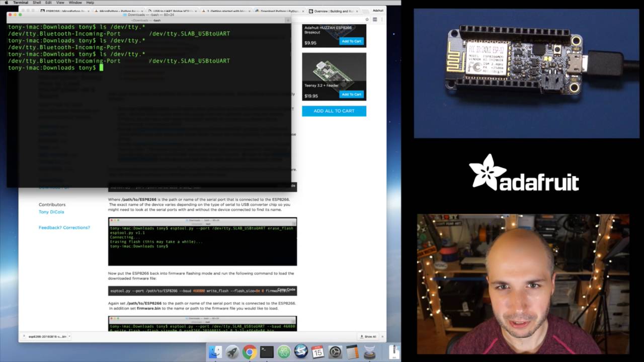Switch to Getting started with MicroPython tab
Viewport: 644px width, 362px height.
pos(226,11)
